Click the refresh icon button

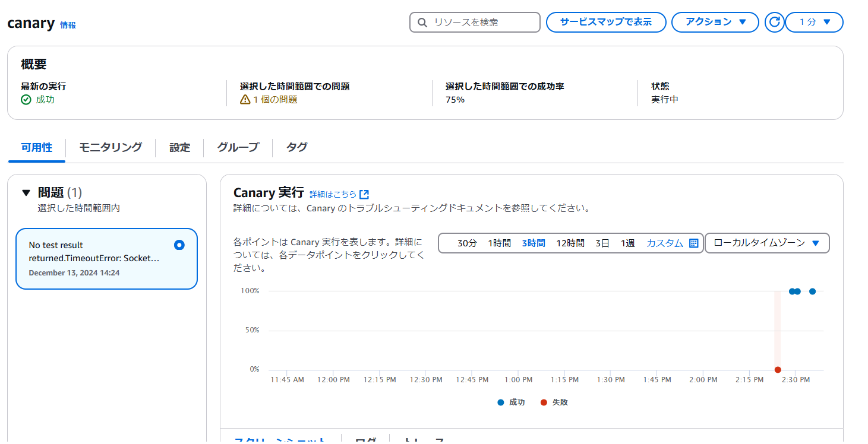coord(774,22)
